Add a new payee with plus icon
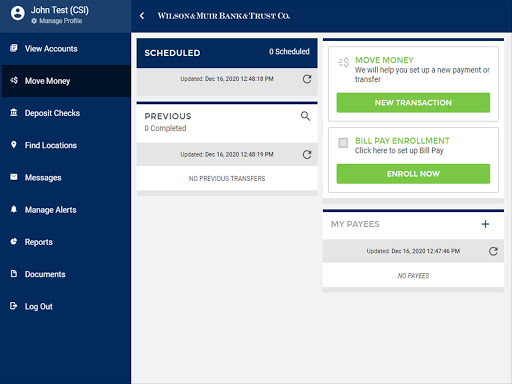Viewport: 512px width, 384px height. pos(485,224)
